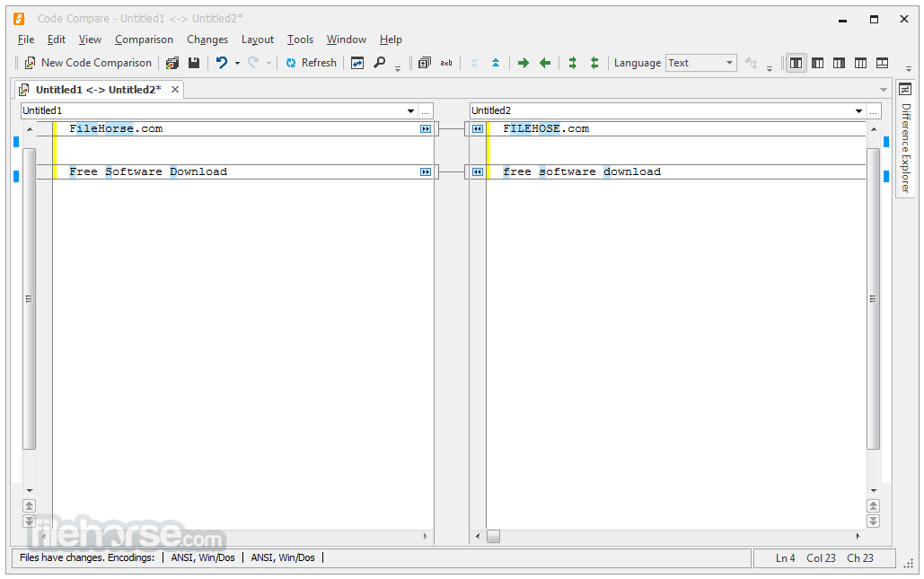Open the document list dropdown arrow
This screenshot has width=924, height=579.
tap(884, 90)
